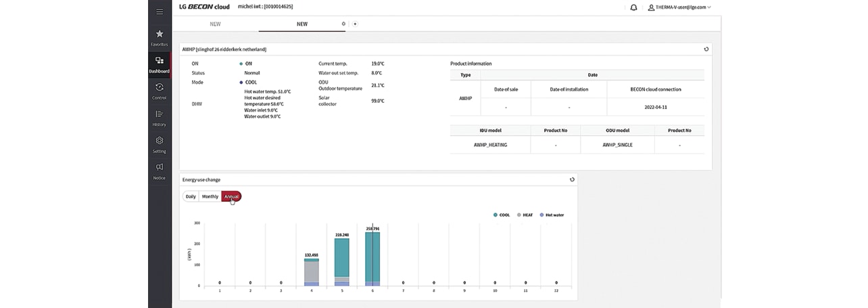Open the Setting sidebar item
The width and height of the screenshot is (868, 308).
click(x=160, y=144)
